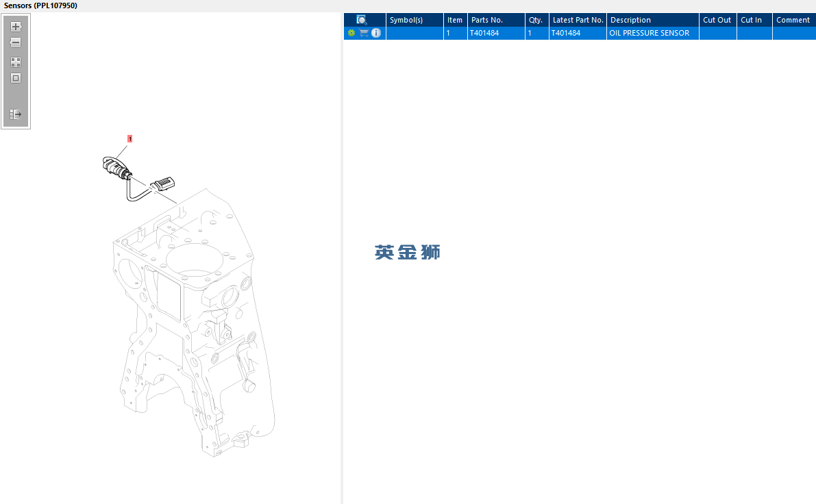816x504 pixels.
Task: Click the Cut In column header
Action: [x=754, y=20]
